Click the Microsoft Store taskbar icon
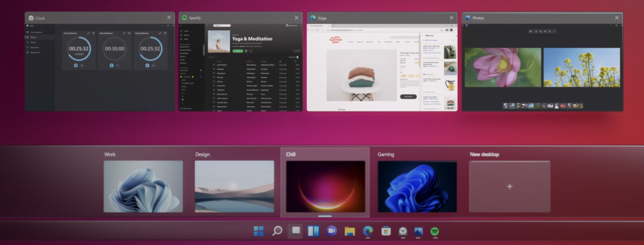 click(386, 231)
